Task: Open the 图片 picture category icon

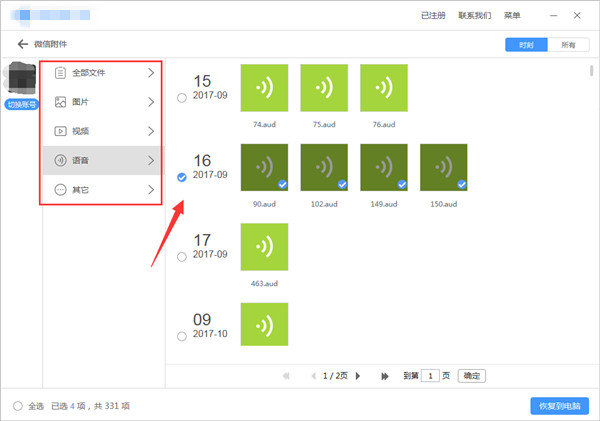Action: coord(60,102)
